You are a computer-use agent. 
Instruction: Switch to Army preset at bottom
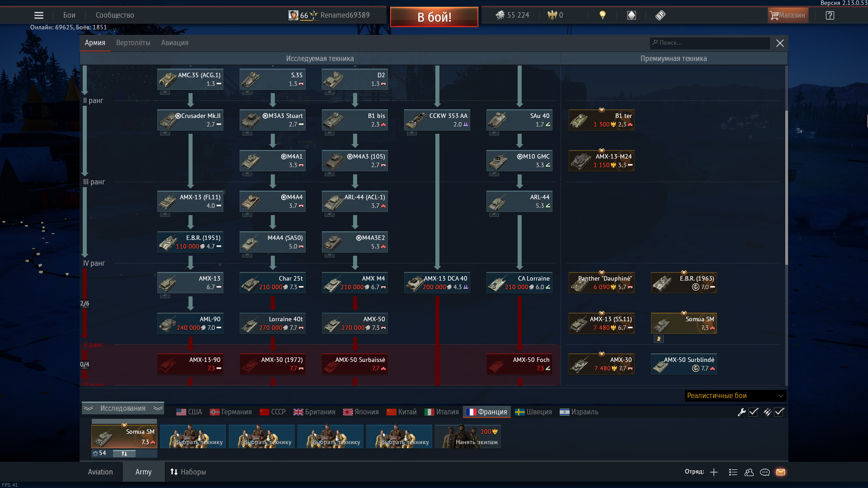[x=143, y=472]
